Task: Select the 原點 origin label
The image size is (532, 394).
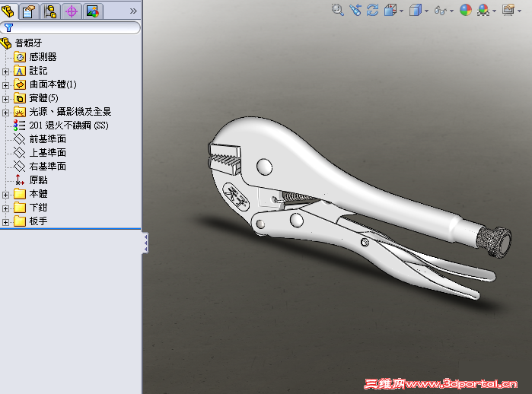Action: point(38,180)
